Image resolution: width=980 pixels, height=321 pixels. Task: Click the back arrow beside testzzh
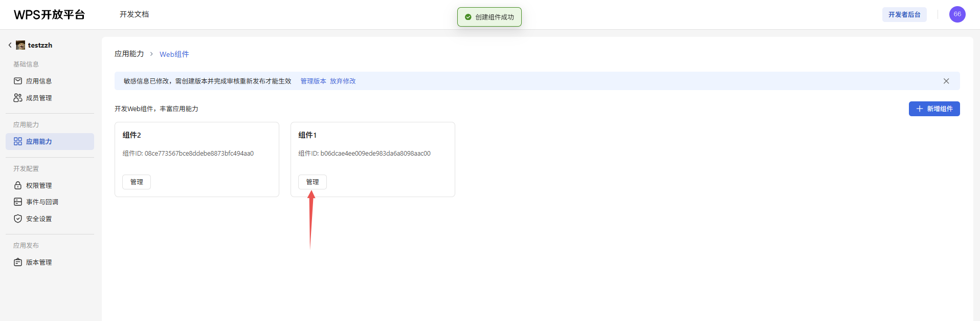tap(10, 45)
